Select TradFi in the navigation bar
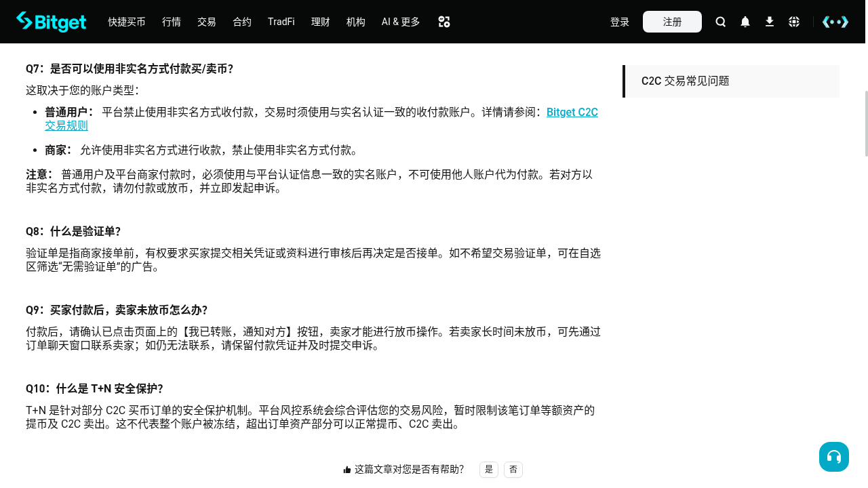The width and height of the screenshot is (868, 488). tap(281, 22)
